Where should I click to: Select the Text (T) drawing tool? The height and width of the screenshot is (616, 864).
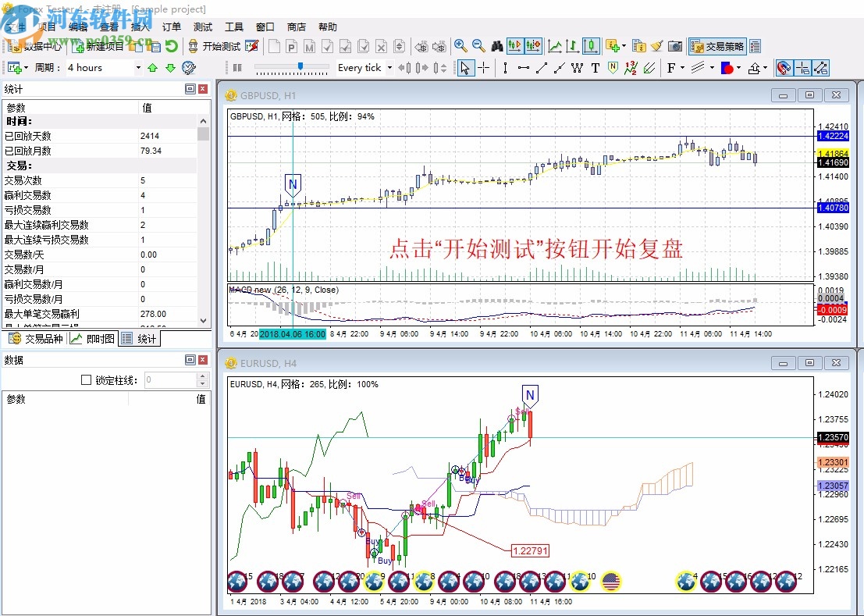[596, 68]
